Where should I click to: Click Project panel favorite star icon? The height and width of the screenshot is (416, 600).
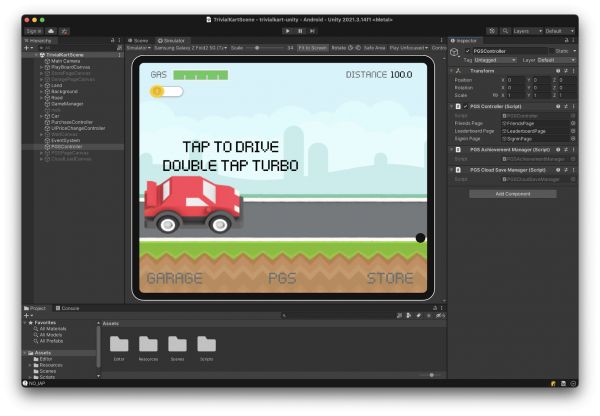coord(429,315)
